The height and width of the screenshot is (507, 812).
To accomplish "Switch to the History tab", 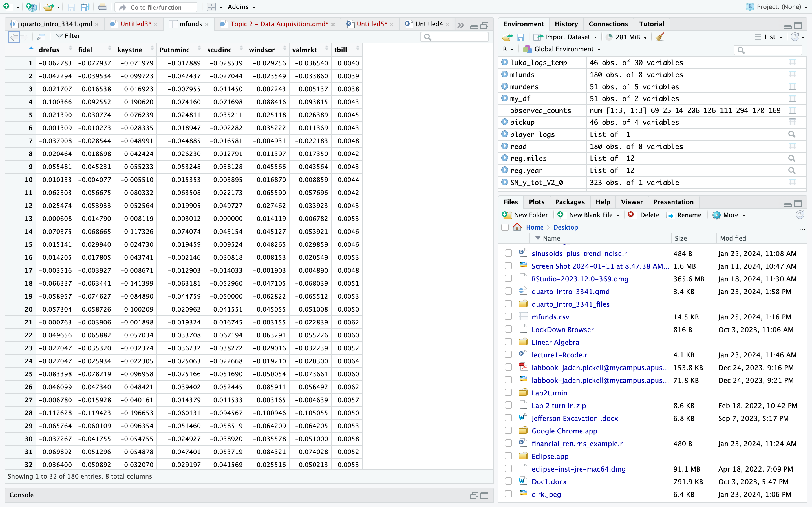I will tap(566, 24).
